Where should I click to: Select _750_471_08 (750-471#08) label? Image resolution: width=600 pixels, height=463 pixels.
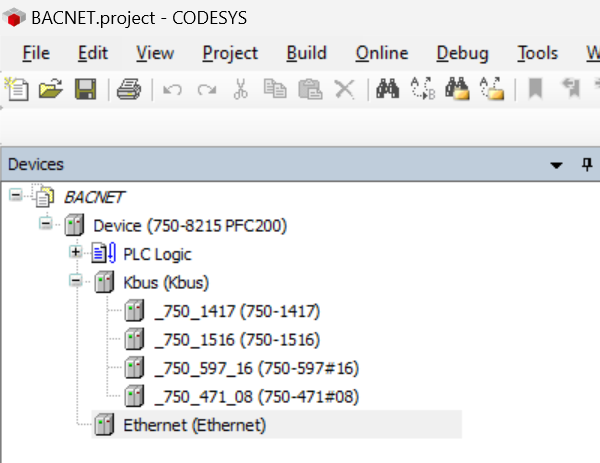(x=257, y=397)
